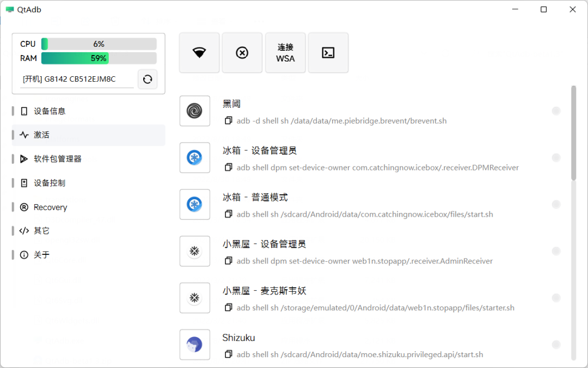
Task: Copy the icebox start.sh command
Action: coord(228,214)
